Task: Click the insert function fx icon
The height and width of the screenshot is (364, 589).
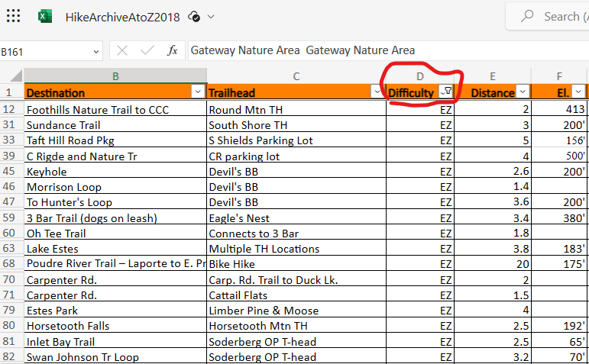Action: [x=173, y=51]
